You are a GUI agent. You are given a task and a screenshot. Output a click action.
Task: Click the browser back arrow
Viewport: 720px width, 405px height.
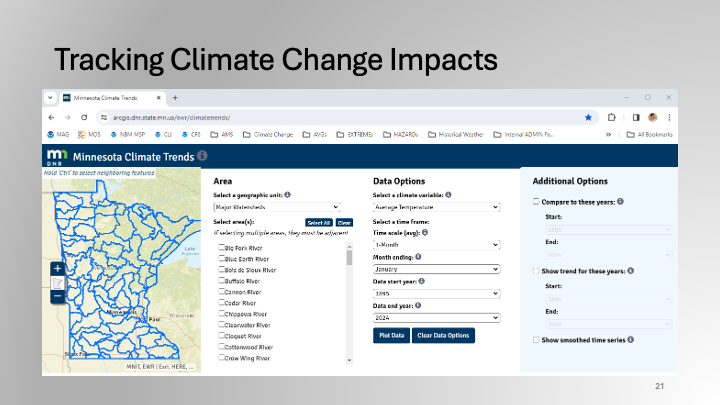[51, 118]
